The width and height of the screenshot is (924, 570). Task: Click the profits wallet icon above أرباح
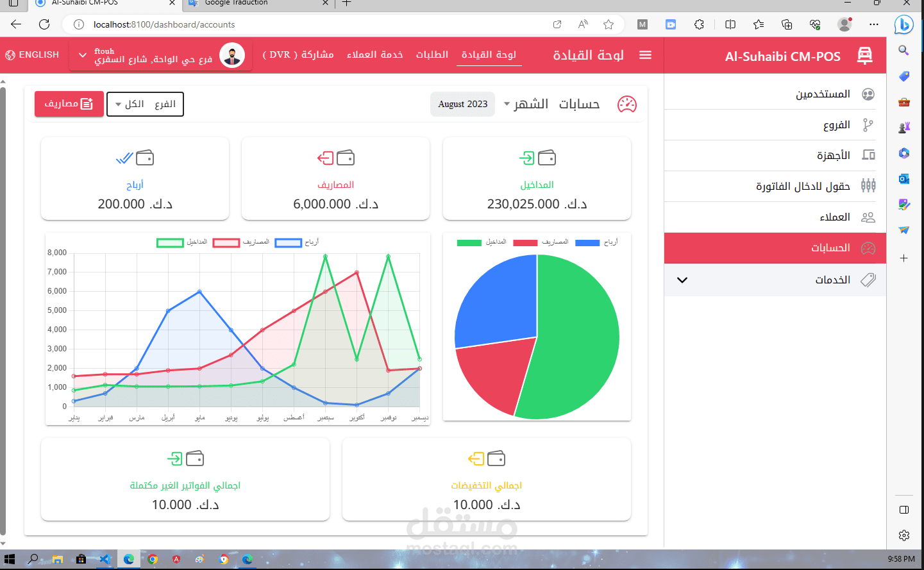145,157
